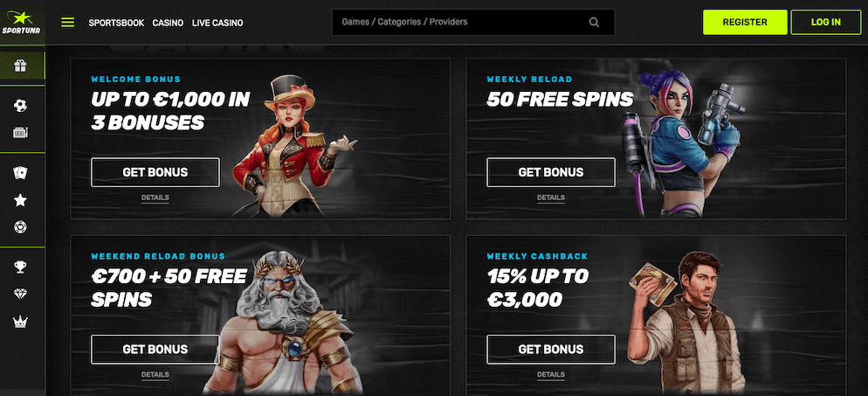
Task: Switch to the Live Casino section
Action: pyautogui.click(x=217, y=23)
